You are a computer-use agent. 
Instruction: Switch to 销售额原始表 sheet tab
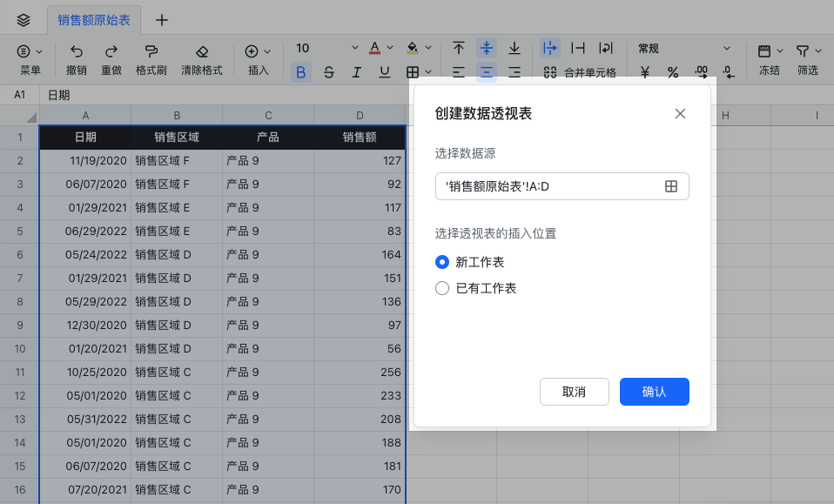coord(94,20)
